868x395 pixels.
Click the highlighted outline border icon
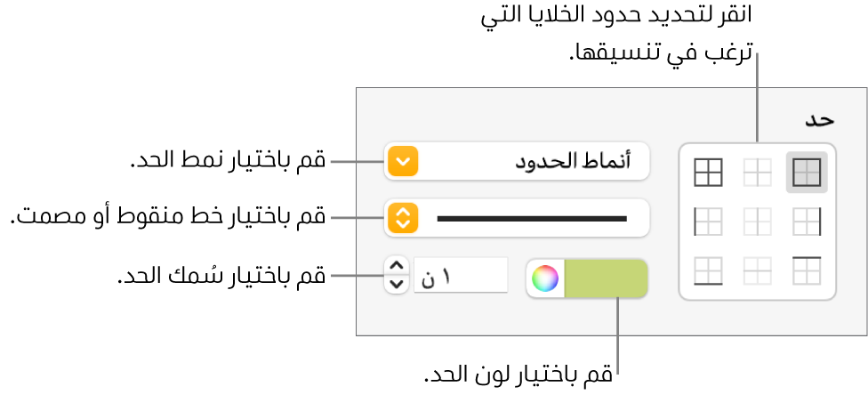click(x=807, y=172)
